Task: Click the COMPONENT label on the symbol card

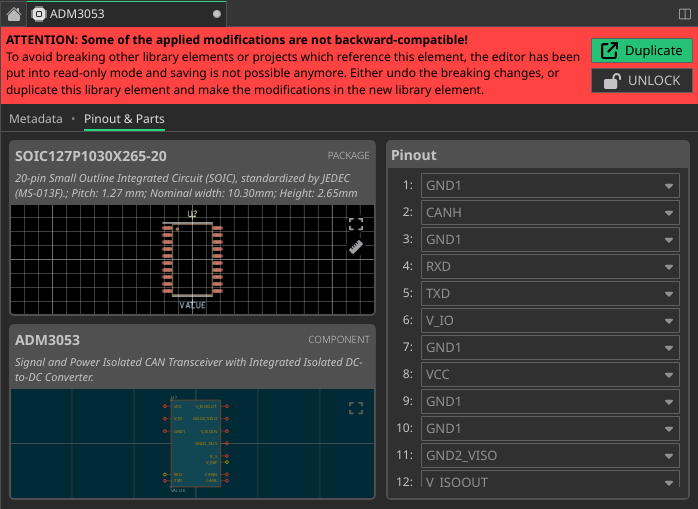Action: [338, 340]
